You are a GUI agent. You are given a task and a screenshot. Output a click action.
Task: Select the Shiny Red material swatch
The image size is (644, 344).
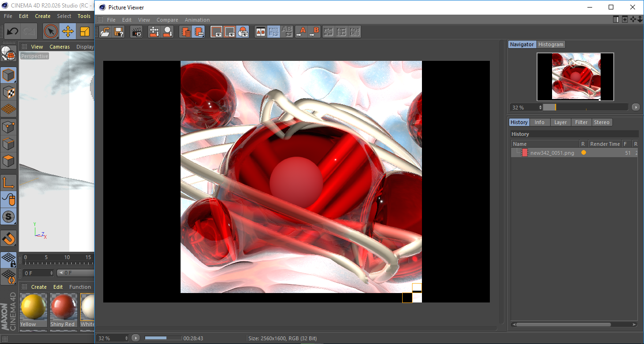[63, 310]
